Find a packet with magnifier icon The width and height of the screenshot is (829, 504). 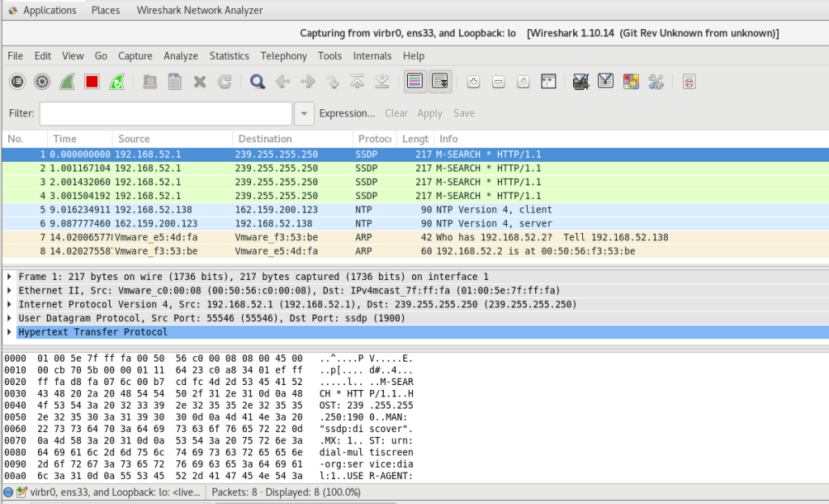tap(257, 82)
